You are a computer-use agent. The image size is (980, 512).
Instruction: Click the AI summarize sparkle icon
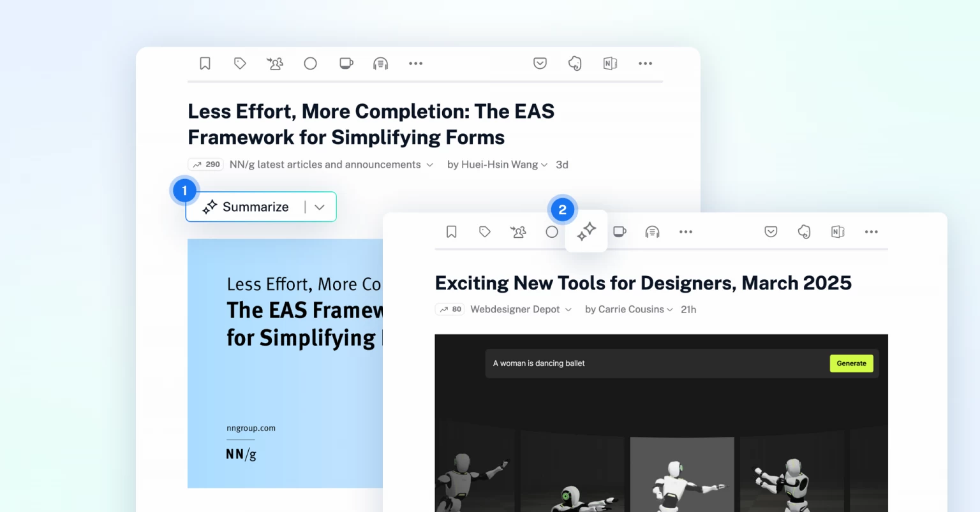point(586,231)
